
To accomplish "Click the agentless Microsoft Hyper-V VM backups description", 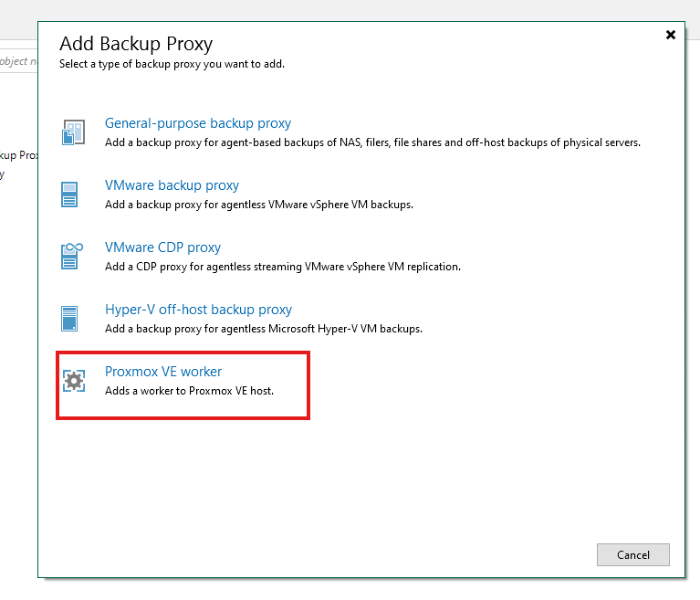I will (264, 329).
